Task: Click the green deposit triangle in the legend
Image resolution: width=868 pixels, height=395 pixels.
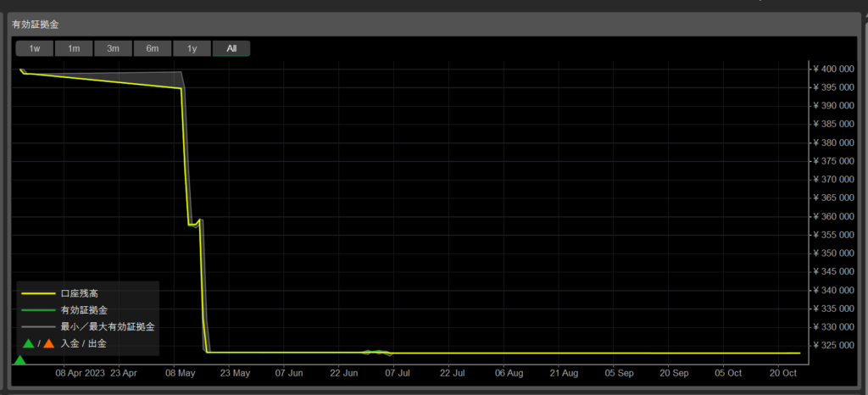Action: pyautogui.click(x=29, y=343)
